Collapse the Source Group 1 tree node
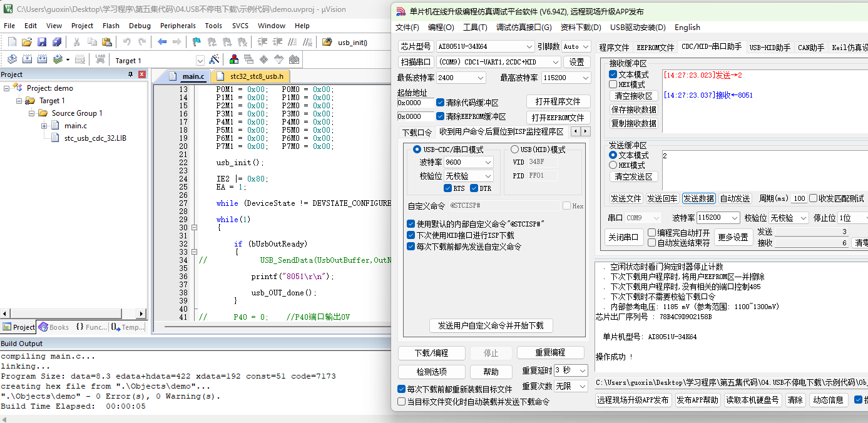This screenshot has width=868, height=423. coord(31,113)
